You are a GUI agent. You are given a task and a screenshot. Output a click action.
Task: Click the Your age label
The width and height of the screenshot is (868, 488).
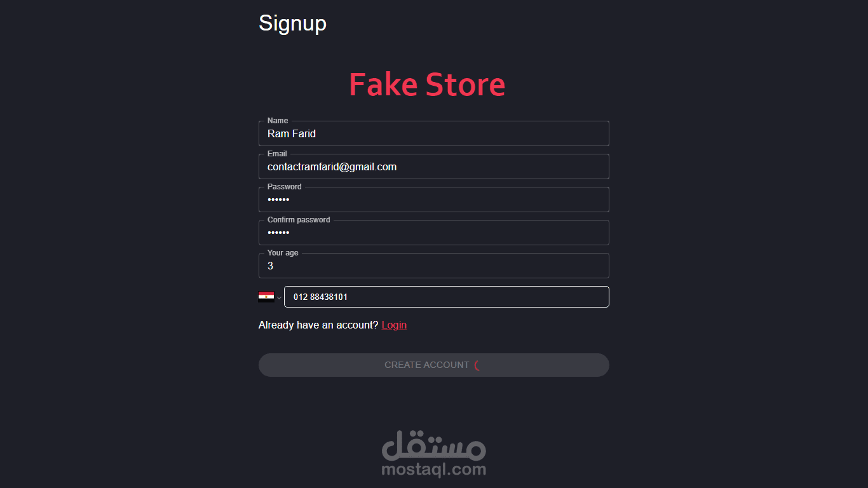coord(283,253)
